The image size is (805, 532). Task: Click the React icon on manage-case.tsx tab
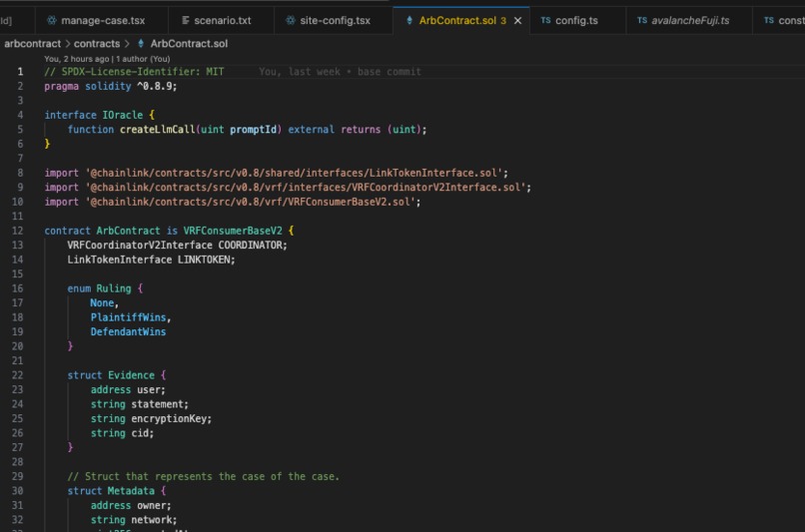click(51, 21)
